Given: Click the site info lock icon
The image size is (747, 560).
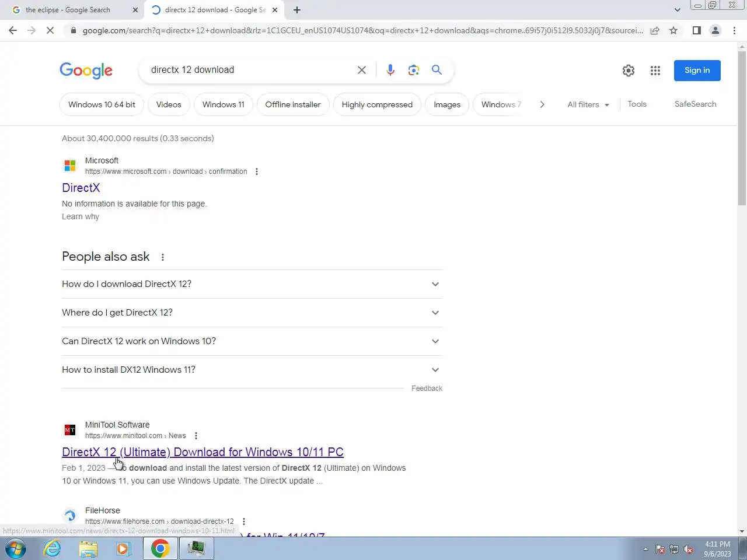Looking at the screenshot, I should (73, 30).
